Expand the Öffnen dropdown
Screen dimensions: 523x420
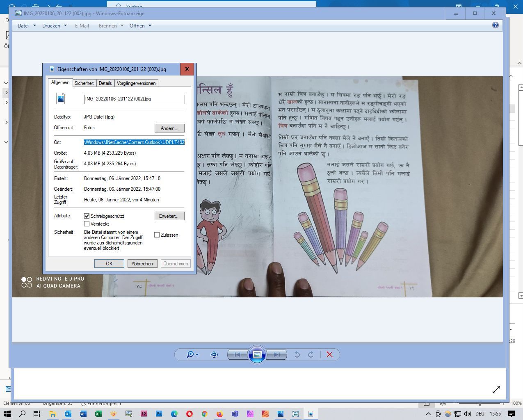click(x=140, y=26)
